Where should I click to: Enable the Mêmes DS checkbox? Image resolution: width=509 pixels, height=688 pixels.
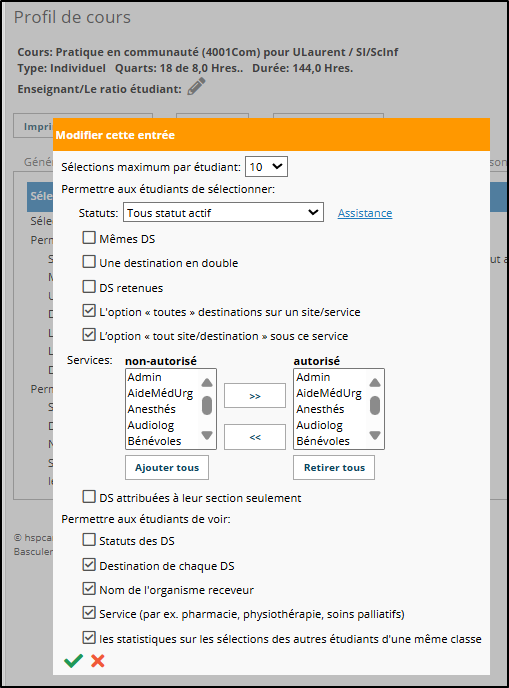pyautogui.click(x=89, y=238)
